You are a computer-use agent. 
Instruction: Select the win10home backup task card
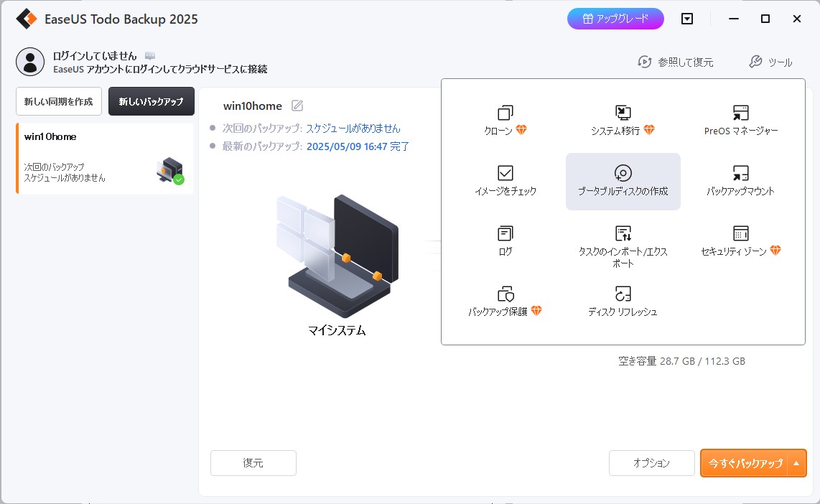click(105, 159)
